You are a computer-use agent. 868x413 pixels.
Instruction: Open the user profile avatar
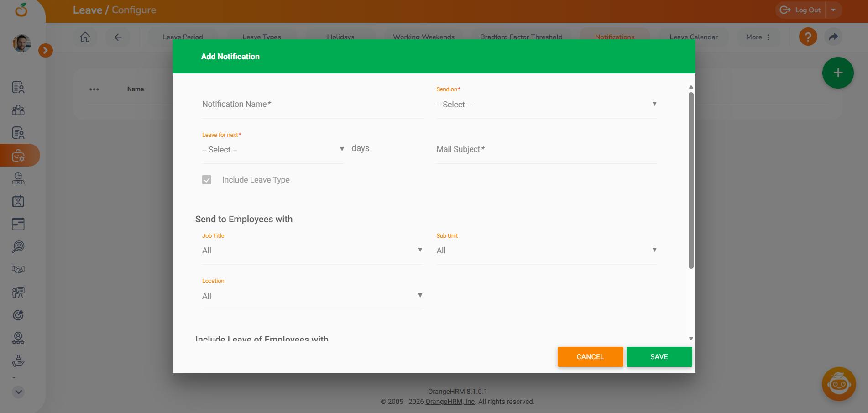21,43
